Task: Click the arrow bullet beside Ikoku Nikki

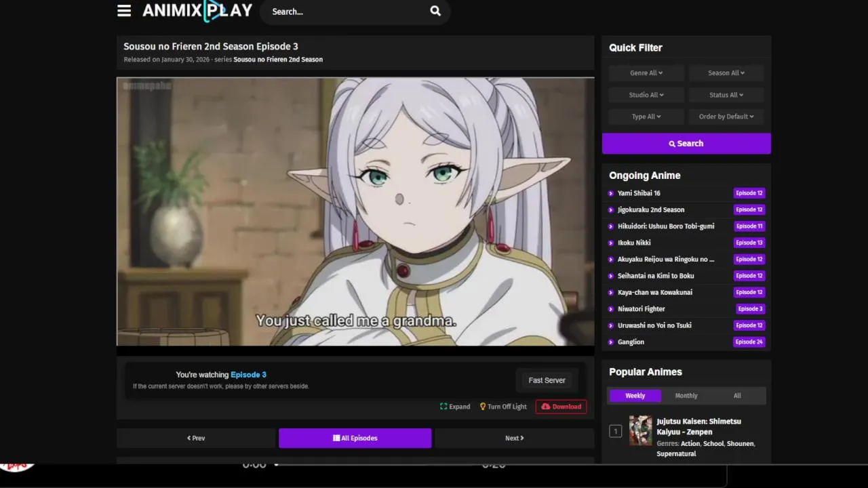Action: click(611, 243)
